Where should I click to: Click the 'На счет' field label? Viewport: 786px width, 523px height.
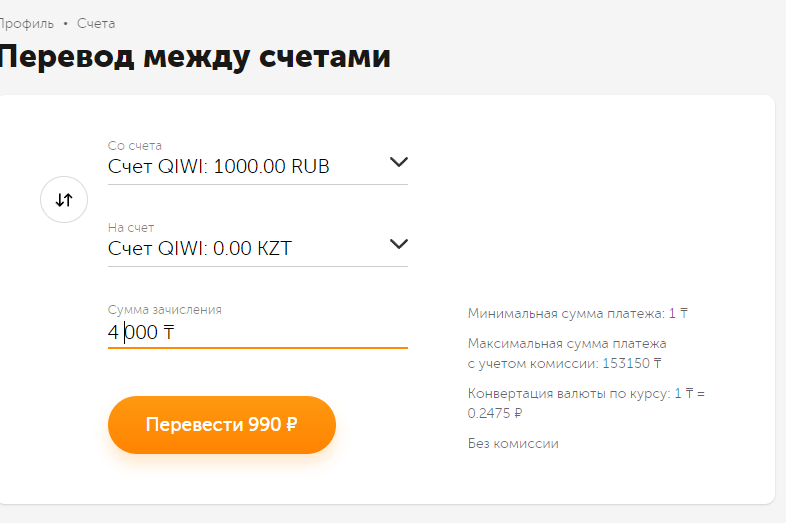pyautogui.click(x=131, y=228)
